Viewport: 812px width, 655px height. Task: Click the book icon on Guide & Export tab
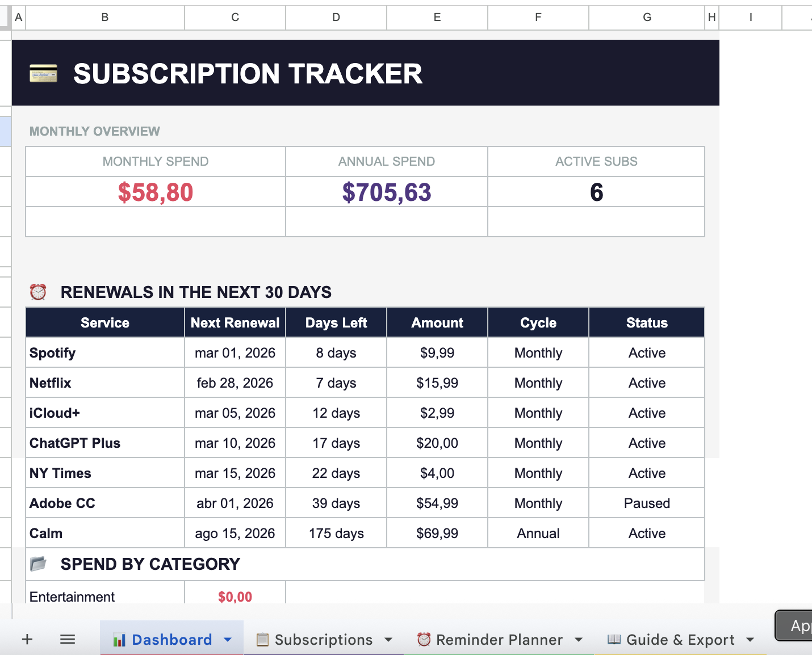pos(613,639)
